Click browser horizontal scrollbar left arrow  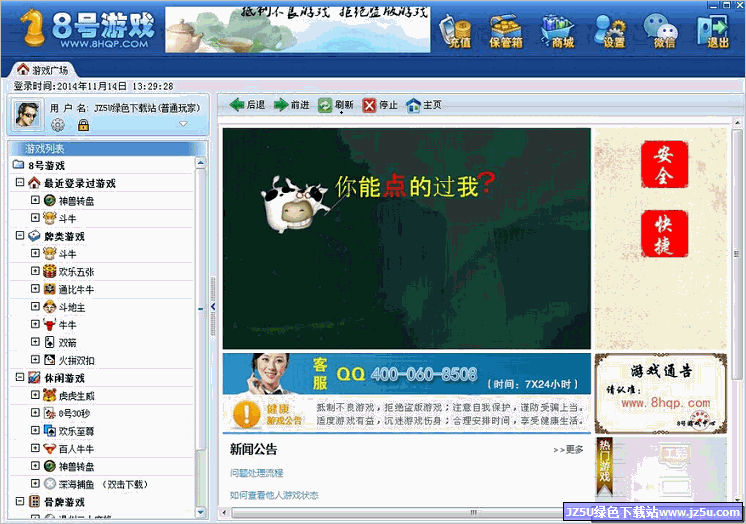tap(225, 513)
